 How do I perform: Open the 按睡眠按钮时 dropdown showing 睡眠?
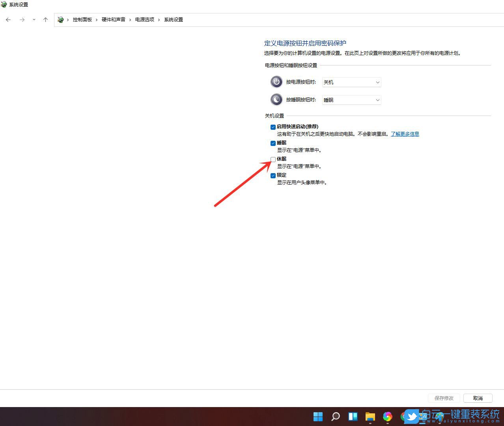click(x=351, y=100)
